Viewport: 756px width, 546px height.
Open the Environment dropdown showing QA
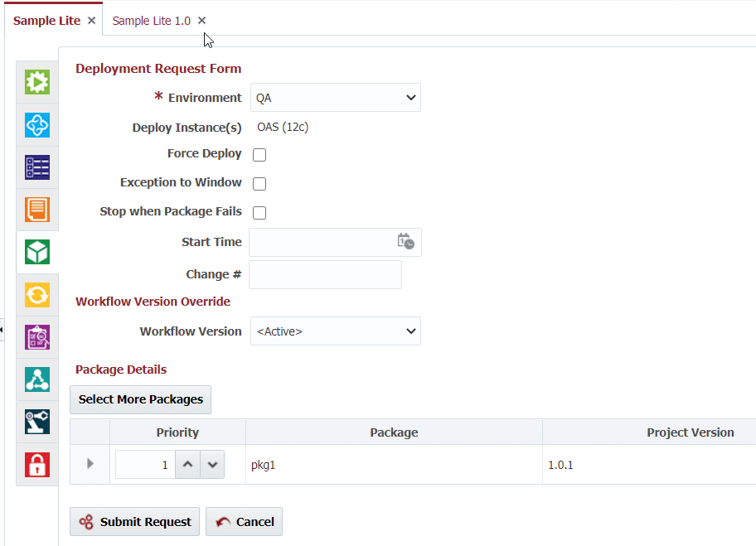point(336,97)
